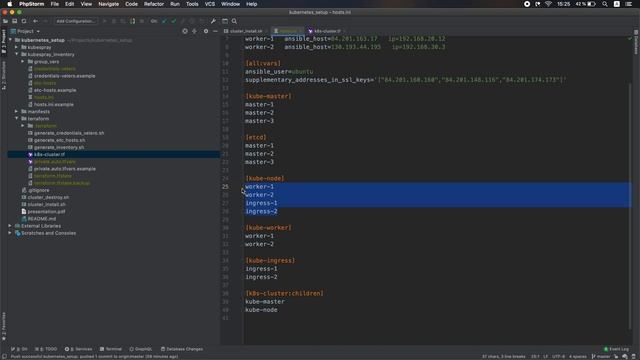Click the VCS update project checkmark icon

click(x=164, y=21)
